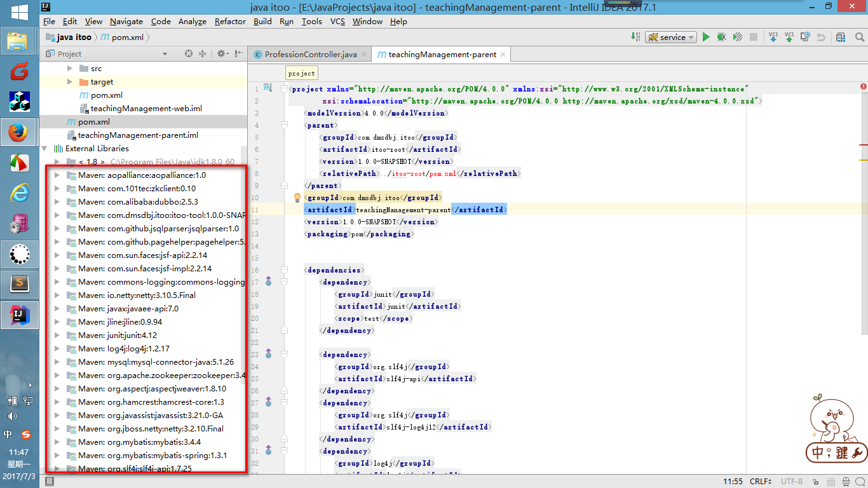The image size is (868, 488).
Task: Click the Windows Start button
Action: pyautogui.click(x=19, y=11)
